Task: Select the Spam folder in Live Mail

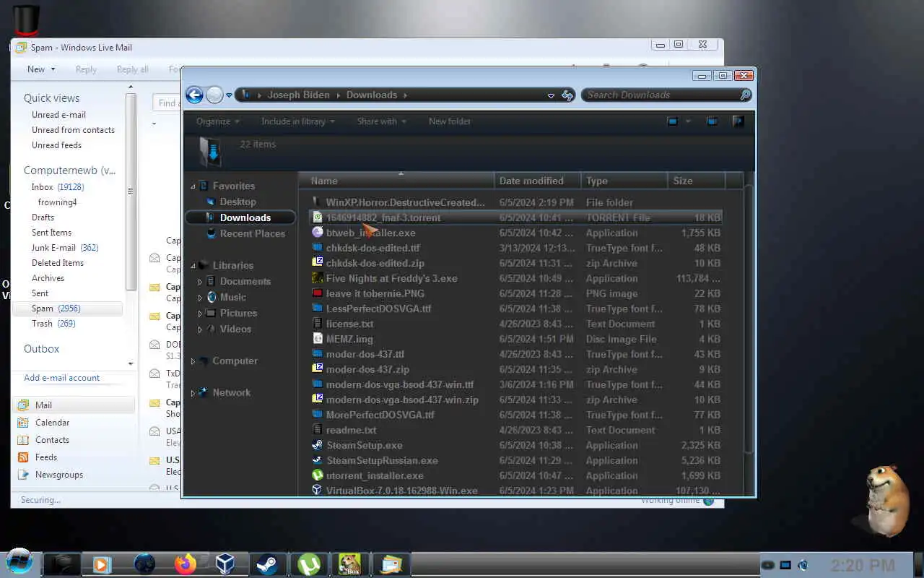Action: [68, 309]
